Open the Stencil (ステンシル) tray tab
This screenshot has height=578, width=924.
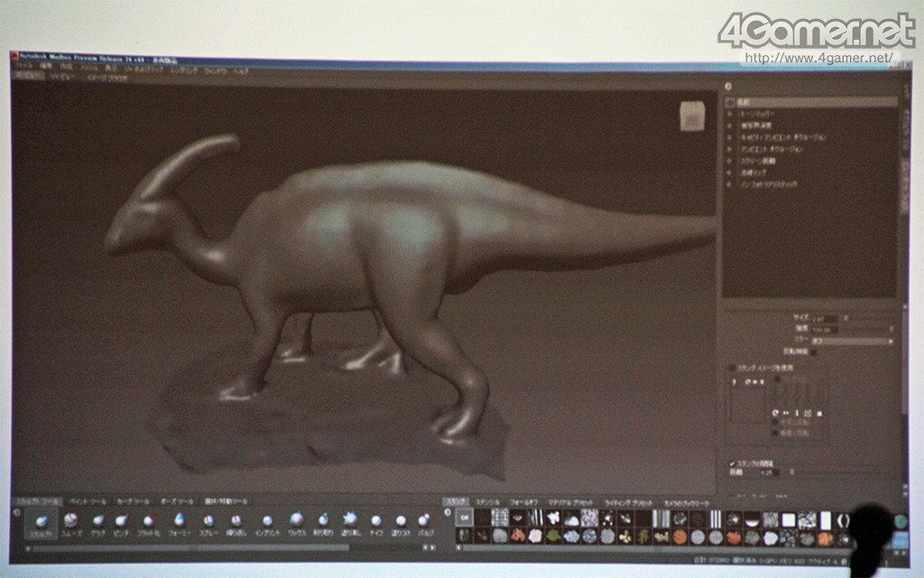[x=486, y=501]
